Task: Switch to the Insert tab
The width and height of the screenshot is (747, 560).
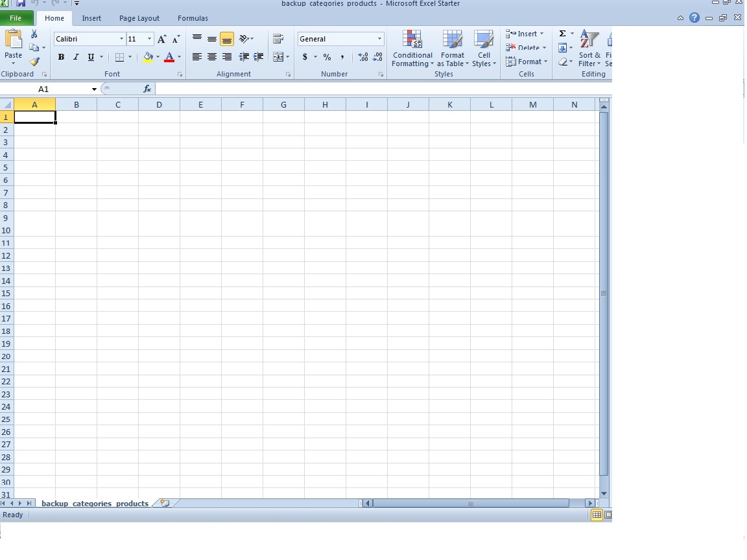Action: [x=91, y=18]
